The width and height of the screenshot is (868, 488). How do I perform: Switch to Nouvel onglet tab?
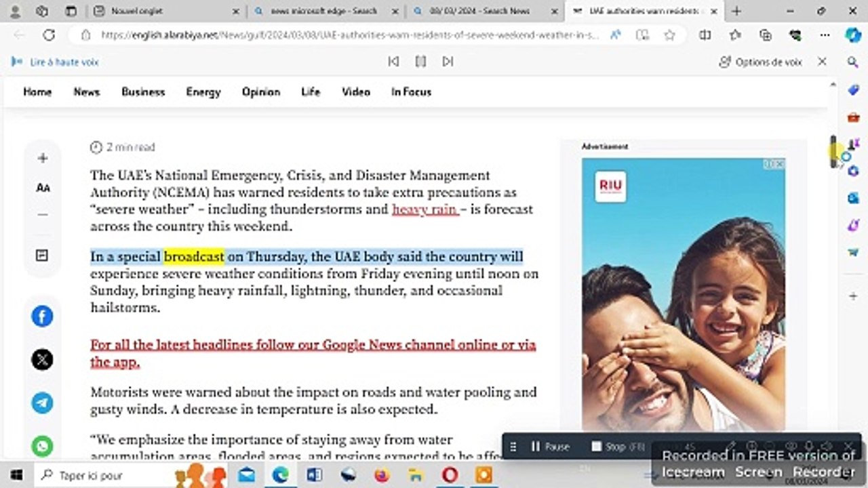coord(166,12)
